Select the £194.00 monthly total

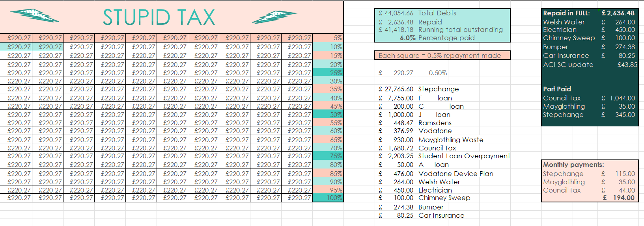coord(619,198)
